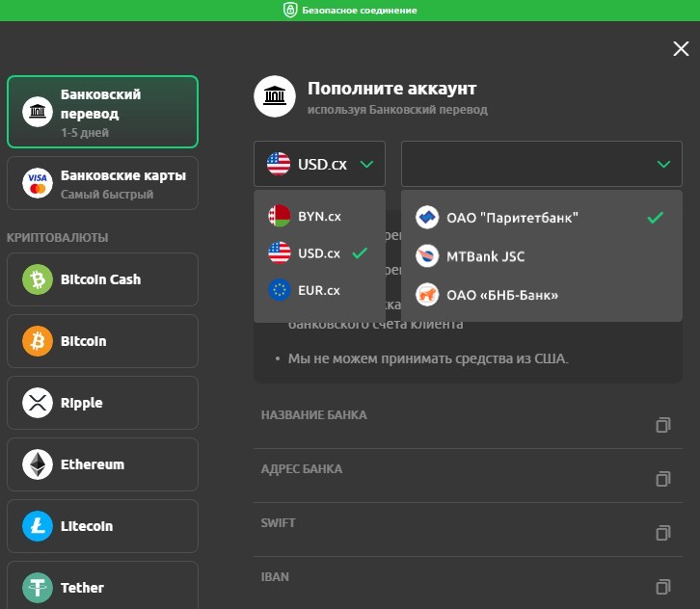Image resolution: width=700 pixels, height=609 pixels.
Task: Close the deposit dialog with the X
Action: pyautogui.click(x=681, y=48)
